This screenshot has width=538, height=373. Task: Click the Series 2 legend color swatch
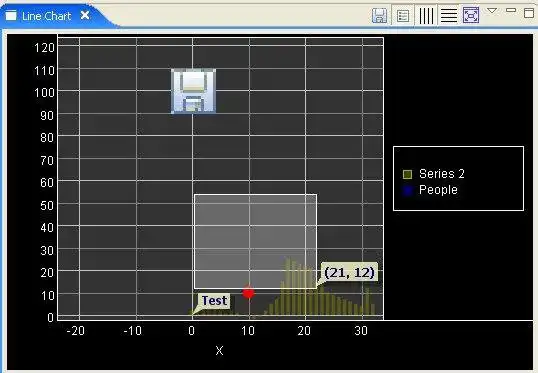click(407, 174)
